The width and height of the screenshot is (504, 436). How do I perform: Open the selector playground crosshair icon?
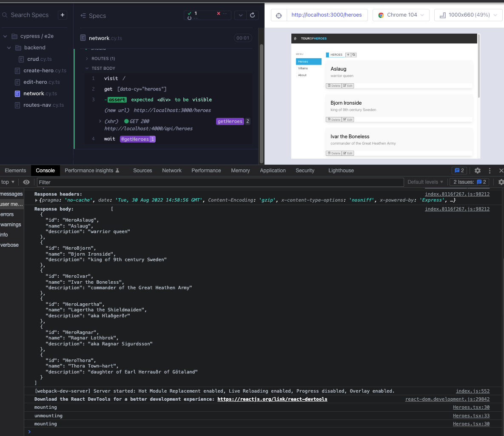point(279,15)
